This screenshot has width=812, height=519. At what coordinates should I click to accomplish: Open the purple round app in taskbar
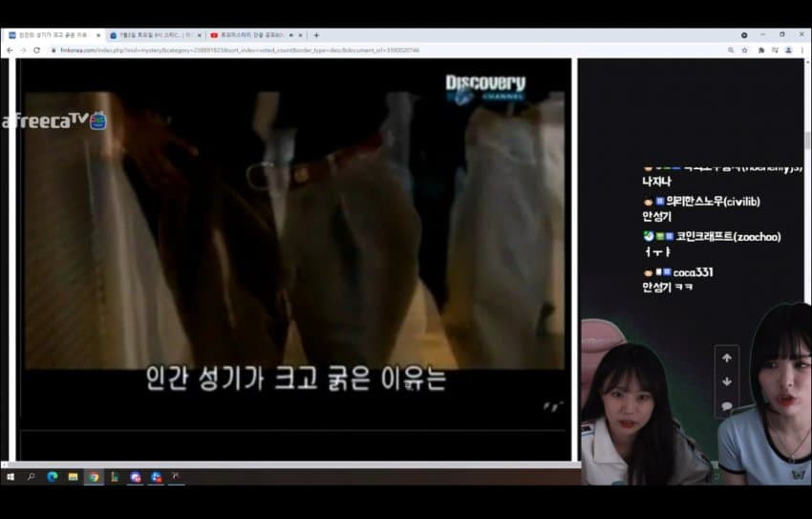click(x=136, y=477)
